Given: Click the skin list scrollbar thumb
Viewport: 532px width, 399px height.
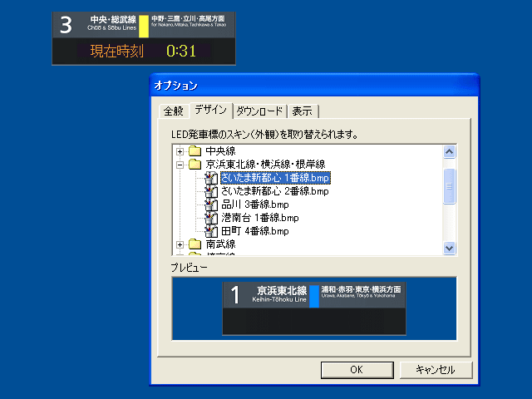Looking at the screenshot, I should [449, 186].
